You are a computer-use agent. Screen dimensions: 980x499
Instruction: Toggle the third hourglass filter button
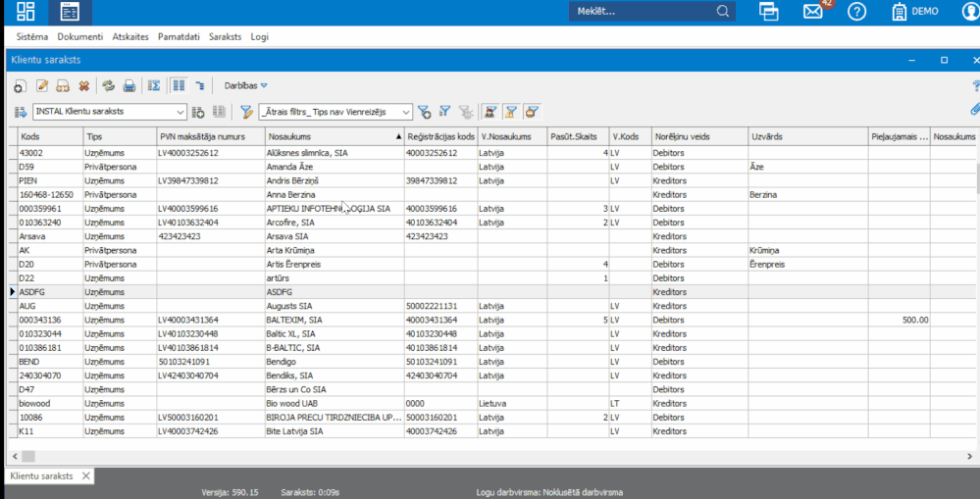[532, 112]
